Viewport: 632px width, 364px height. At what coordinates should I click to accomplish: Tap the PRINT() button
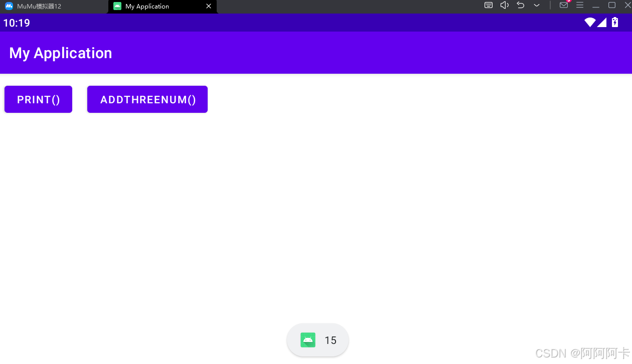(38, 99)
